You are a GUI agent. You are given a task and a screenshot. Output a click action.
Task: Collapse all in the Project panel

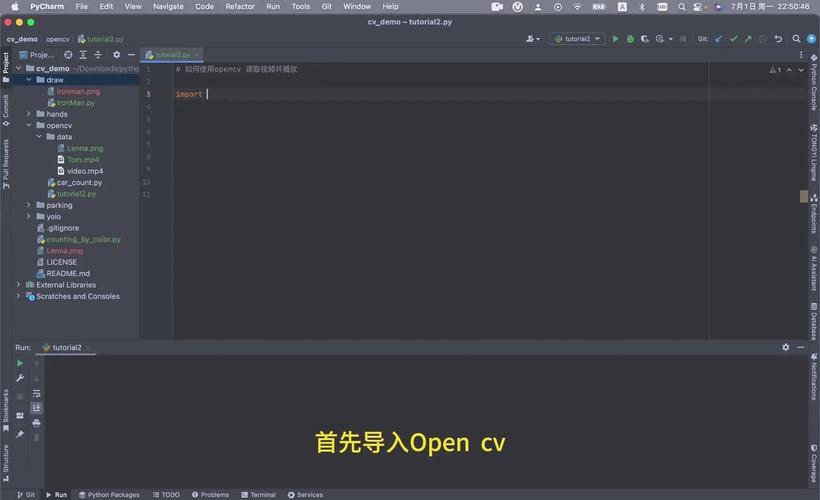[x=98, y=54]
